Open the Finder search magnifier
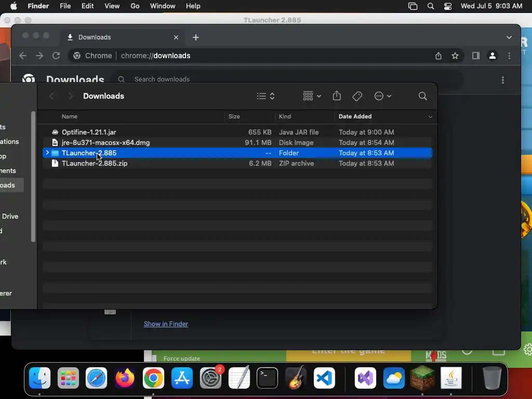Image resolution: width=532 pixels, height=399 pixels. click(x=422, y=96)
